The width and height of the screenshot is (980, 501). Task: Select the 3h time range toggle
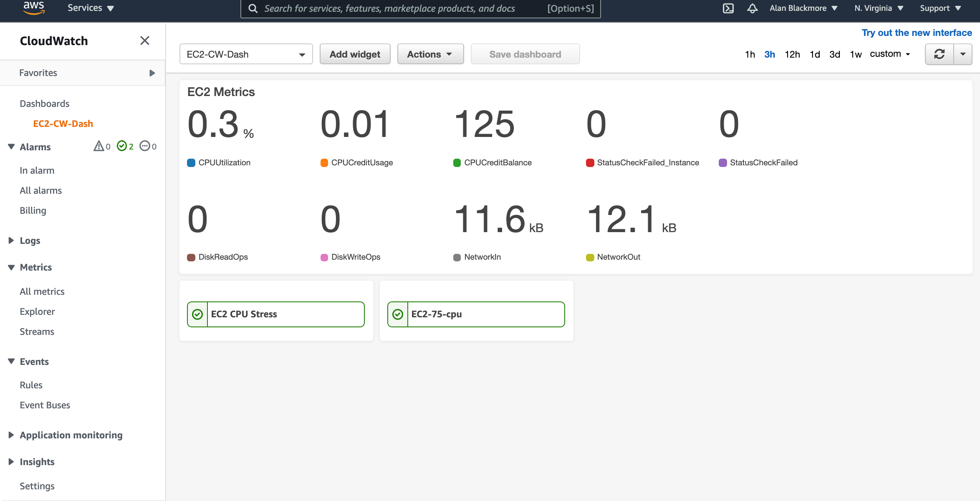click(x=769, y=54)
